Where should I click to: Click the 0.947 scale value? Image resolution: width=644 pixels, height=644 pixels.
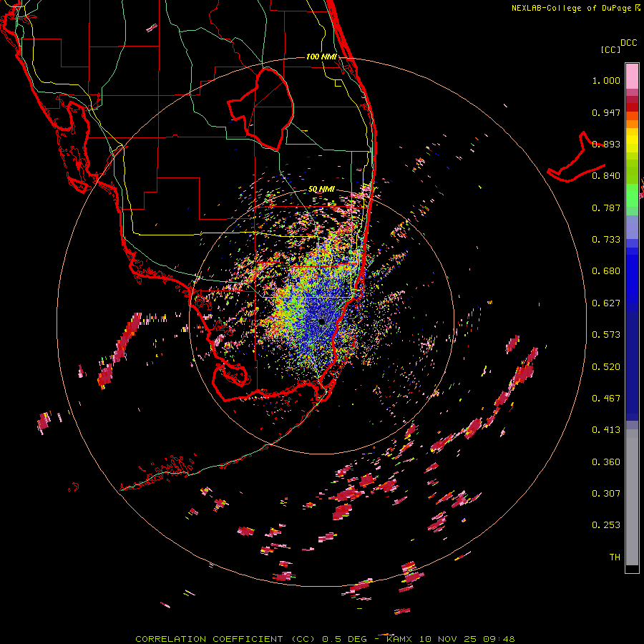(606, 112)
